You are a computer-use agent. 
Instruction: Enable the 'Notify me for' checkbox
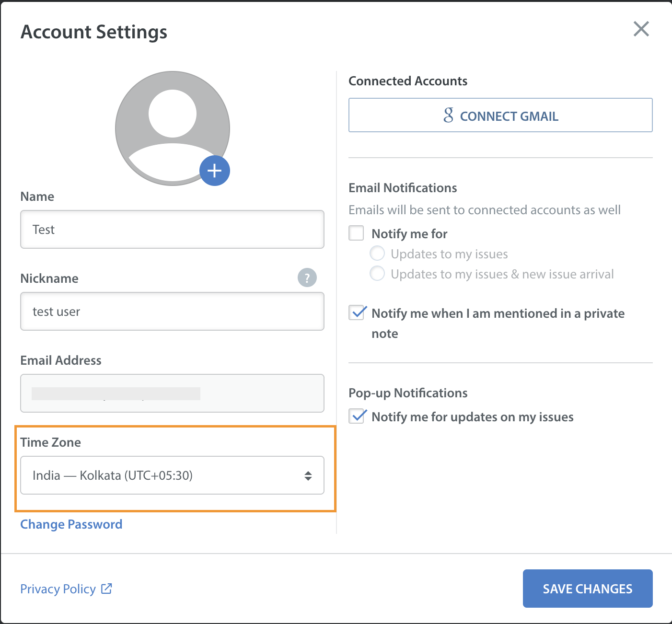356,233
